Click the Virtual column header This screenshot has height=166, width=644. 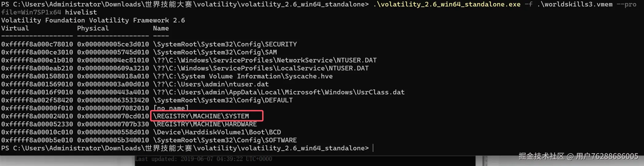[15, 28]
